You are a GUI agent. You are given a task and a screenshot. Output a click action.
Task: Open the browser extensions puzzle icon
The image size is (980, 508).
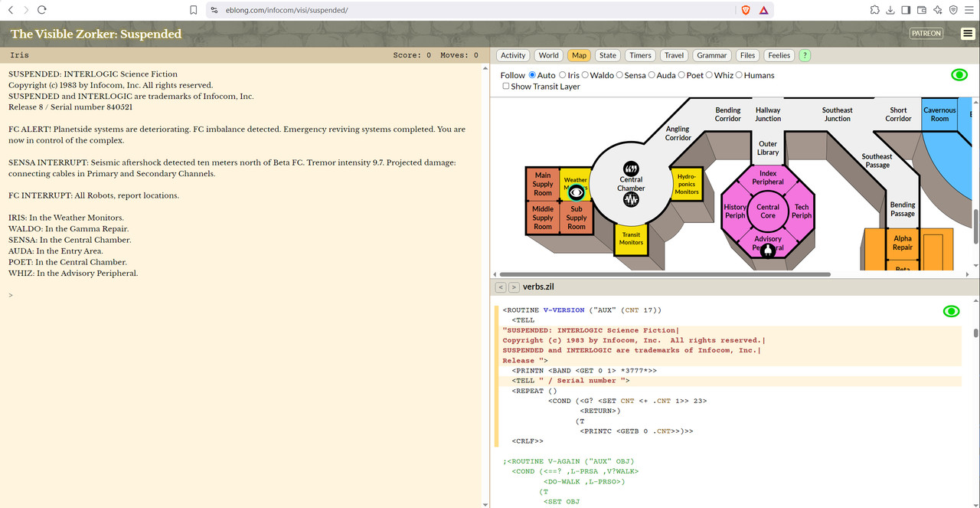(874, 10)
